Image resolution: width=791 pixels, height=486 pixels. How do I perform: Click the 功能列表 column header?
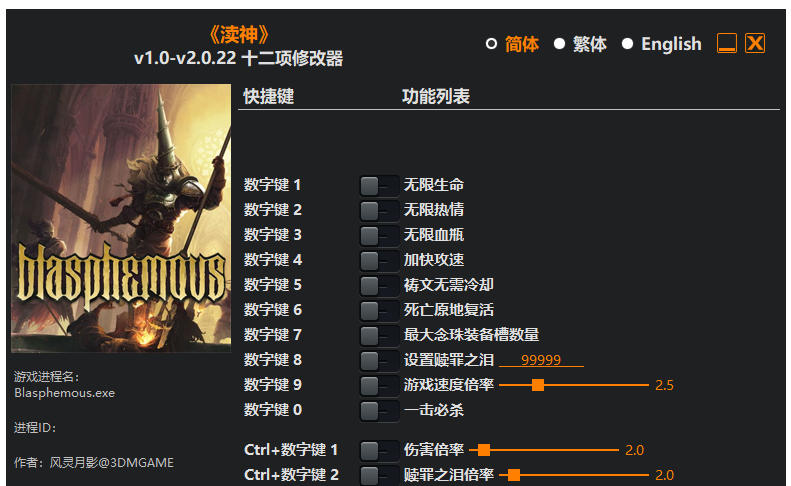[x=436, y=96]
